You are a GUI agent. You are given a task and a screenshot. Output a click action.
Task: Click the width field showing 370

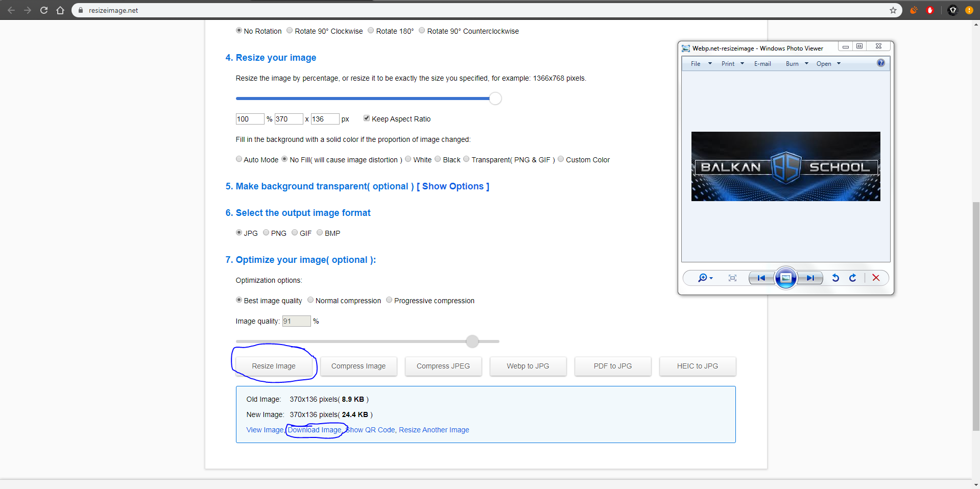pyautogui.click(x=289, y=119)
